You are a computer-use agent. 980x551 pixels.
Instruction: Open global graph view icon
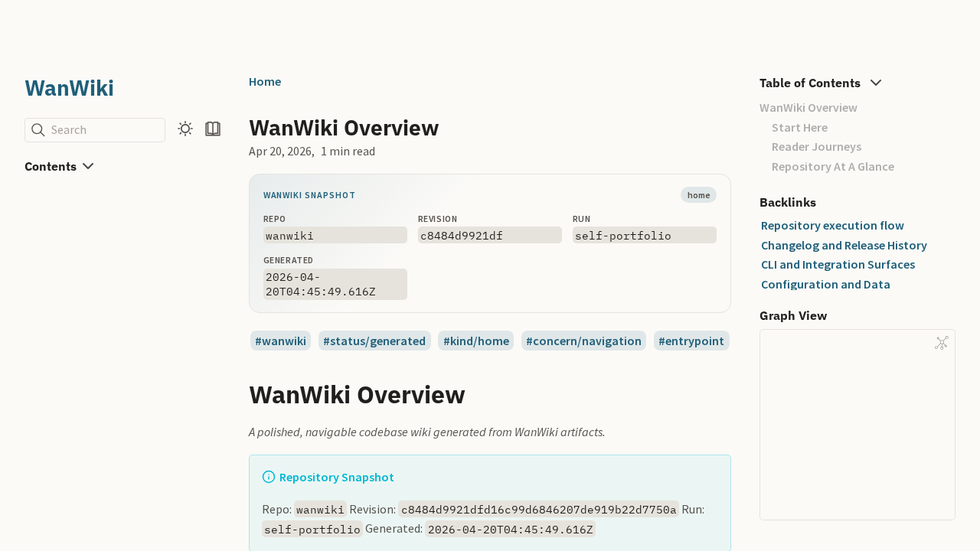pos(942,343)
